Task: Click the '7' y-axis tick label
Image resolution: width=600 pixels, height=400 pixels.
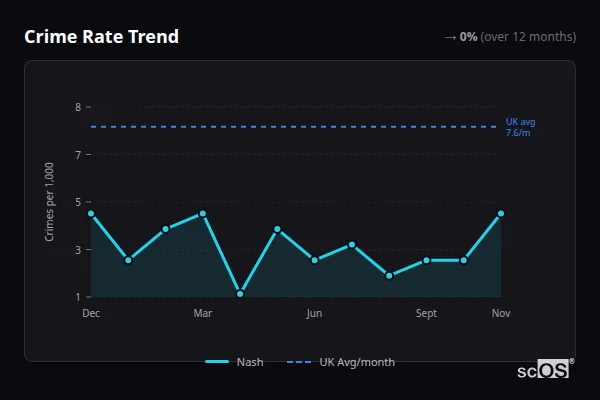Action: coord(78,155)
